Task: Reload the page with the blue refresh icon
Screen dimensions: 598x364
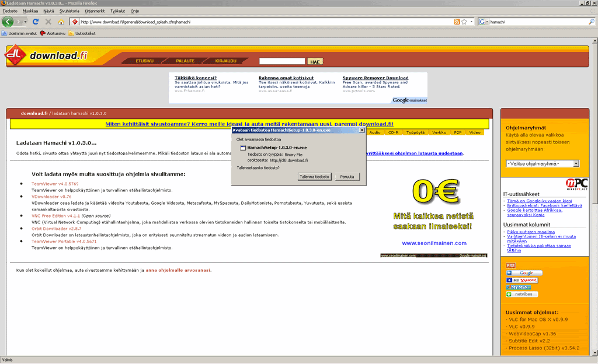Action: pyautogui.click(x=36, y=22)
